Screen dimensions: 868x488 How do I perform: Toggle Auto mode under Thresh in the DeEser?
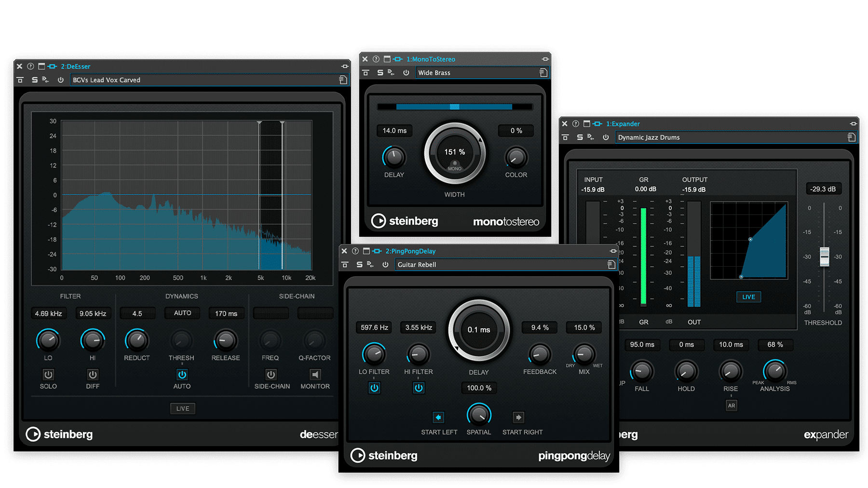[182, 375]
